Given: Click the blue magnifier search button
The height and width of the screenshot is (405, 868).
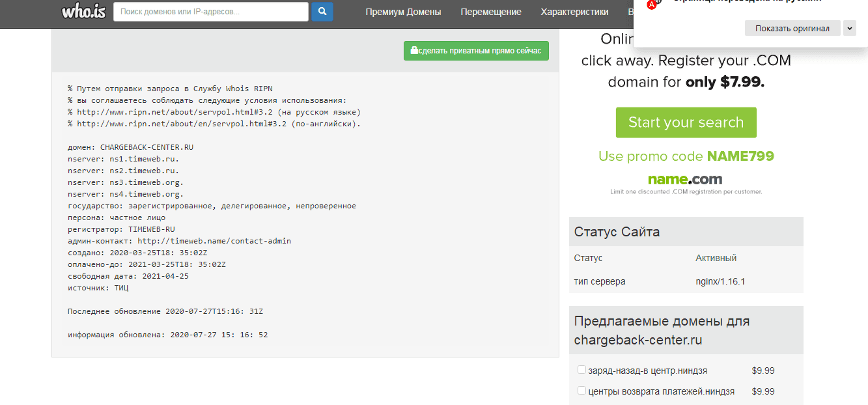Looking at the screenshot, I should coord(322,12).
